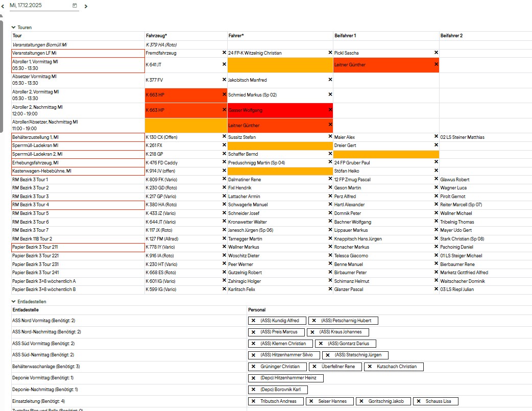532x411 pixels.
Task: Go to the next day arrow
Action: click(x=86, y=6)
